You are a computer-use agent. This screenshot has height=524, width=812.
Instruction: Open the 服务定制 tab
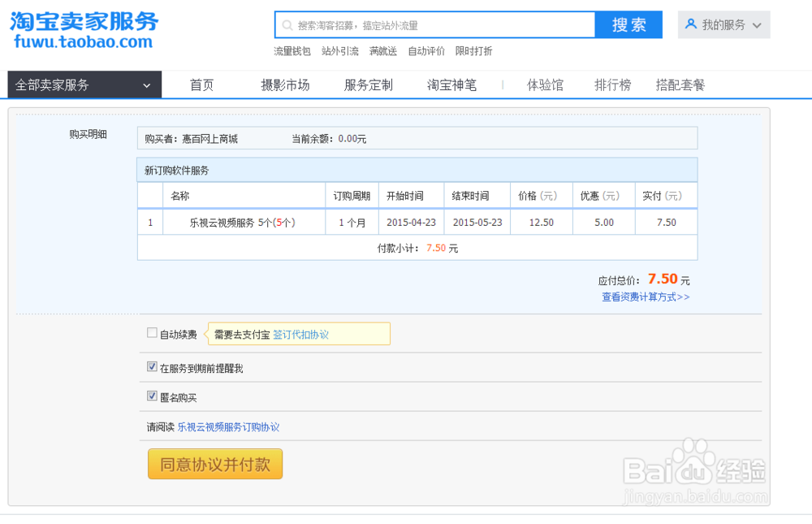pos(369,85)
